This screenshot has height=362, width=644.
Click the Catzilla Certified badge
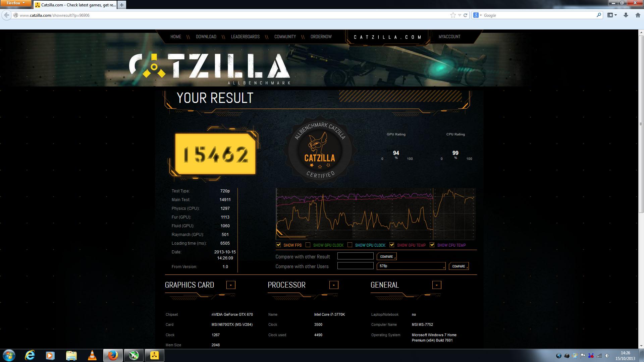[x=320, y=150]
